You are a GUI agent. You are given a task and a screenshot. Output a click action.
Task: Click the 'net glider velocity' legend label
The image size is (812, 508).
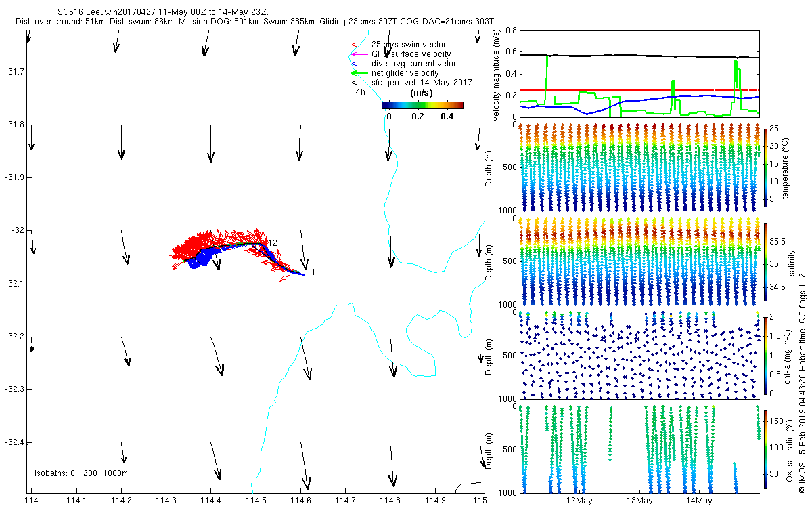[x=405, y=73]
